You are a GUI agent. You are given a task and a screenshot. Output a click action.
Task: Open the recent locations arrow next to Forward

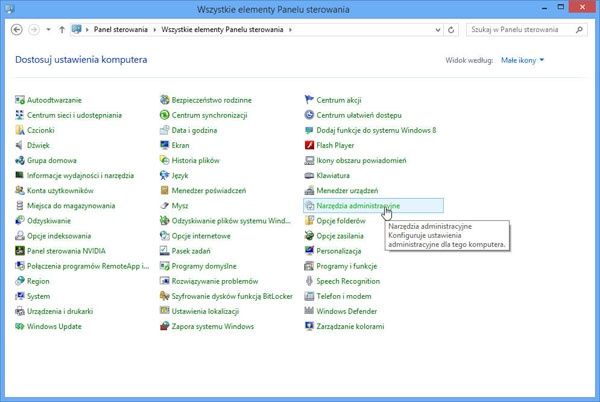click(48, 29)
